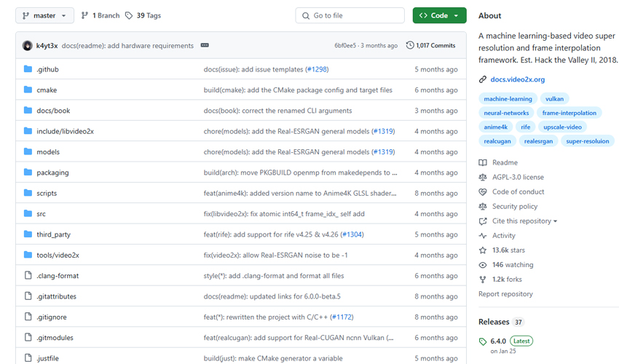Open the src folder icon
The height and width of the screenshot is (364, 619).
[28, 213]
